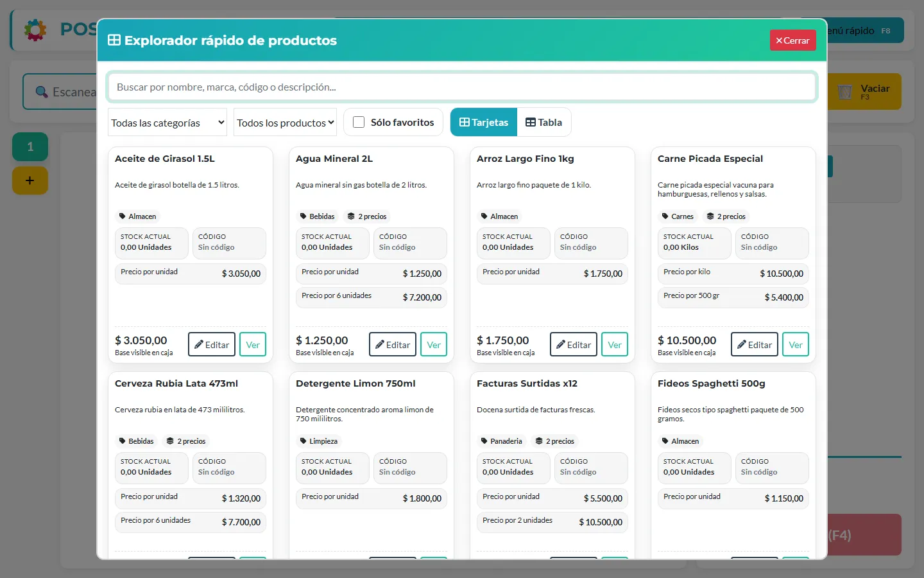Add a new ticket with the plus button
The image size is (924, 578).
(30, 180)
